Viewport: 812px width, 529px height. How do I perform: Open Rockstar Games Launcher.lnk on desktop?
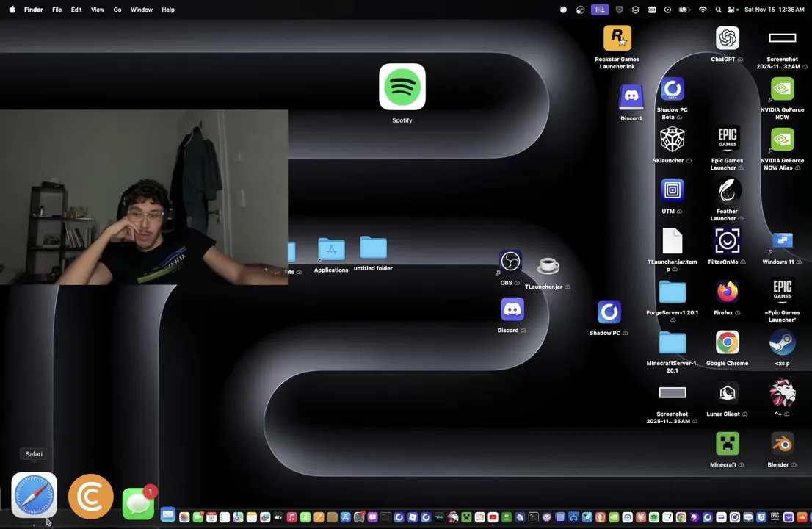click(x=617, y=37)
